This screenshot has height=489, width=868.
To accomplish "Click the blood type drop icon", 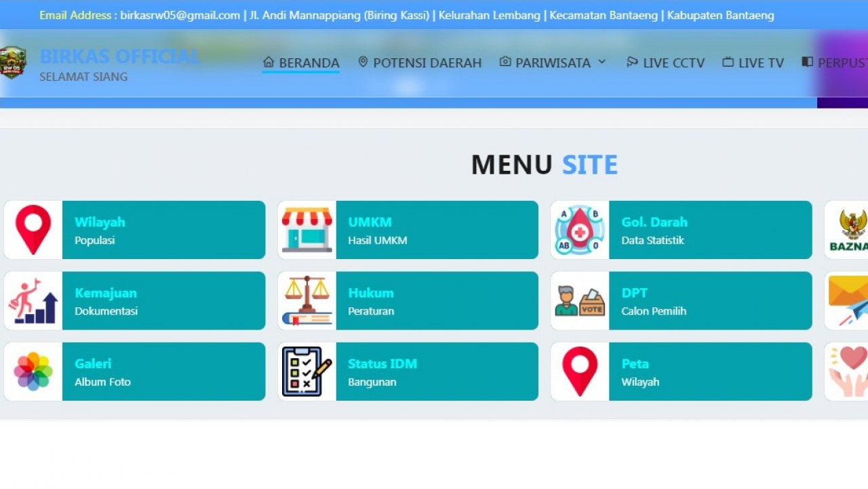I will coord(580,230).
